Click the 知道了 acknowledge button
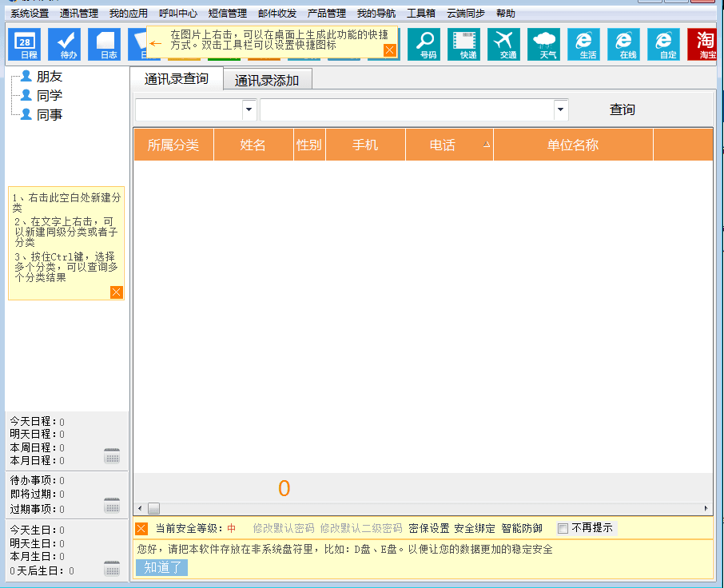Screen dimensions: 724x588 [161, 567]
